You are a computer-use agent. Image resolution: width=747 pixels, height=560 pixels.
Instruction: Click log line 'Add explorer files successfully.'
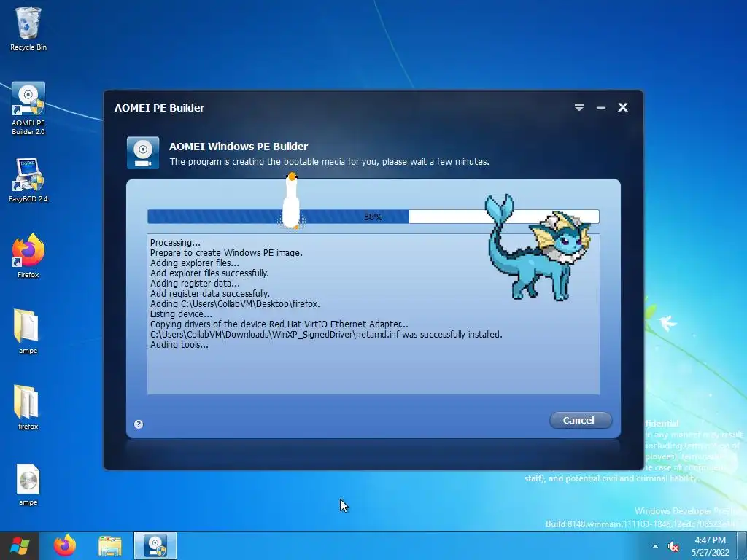pyautogui.click(x=209, y=273)
